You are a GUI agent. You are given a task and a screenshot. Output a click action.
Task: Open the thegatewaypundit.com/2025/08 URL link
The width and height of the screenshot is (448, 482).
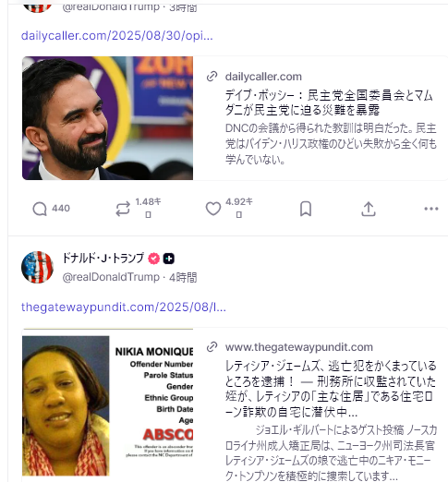click(x=124, y=307)
